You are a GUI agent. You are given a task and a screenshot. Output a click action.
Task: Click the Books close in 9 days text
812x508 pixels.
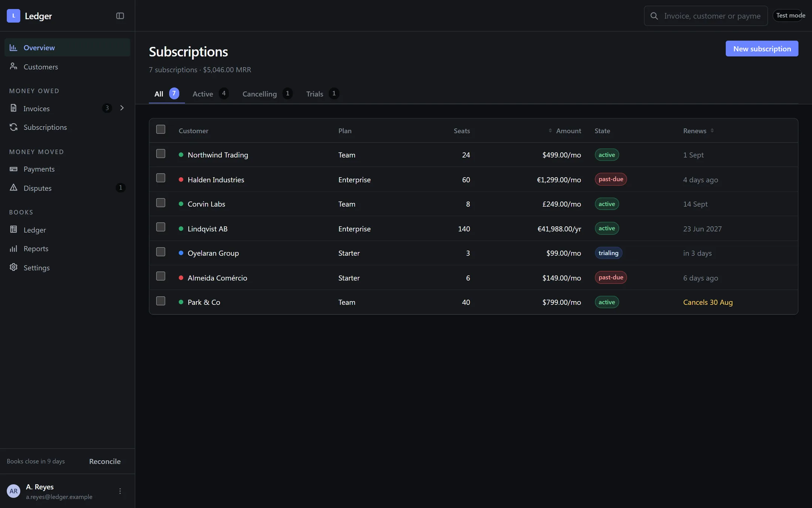36,461
